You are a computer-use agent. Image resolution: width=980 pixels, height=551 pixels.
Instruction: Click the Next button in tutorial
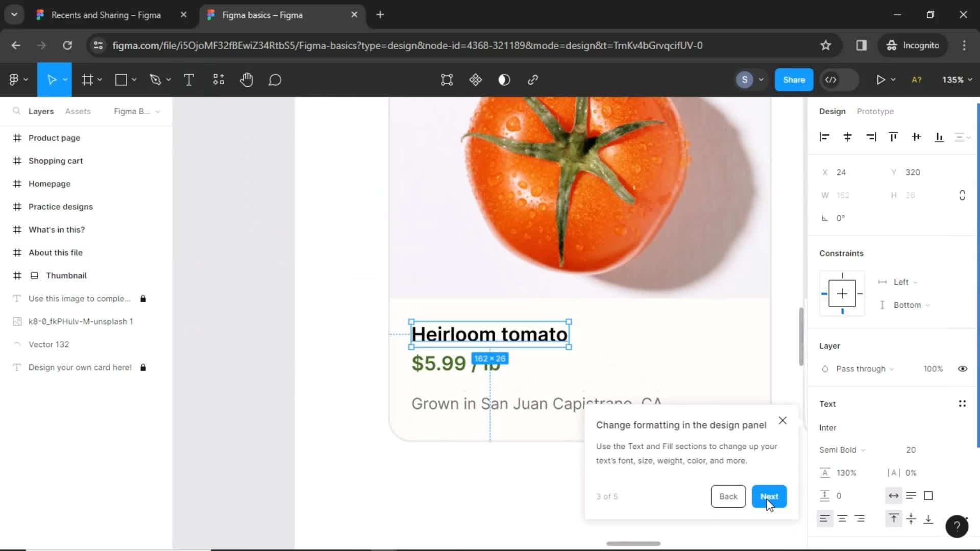click(x=769, y=496)
